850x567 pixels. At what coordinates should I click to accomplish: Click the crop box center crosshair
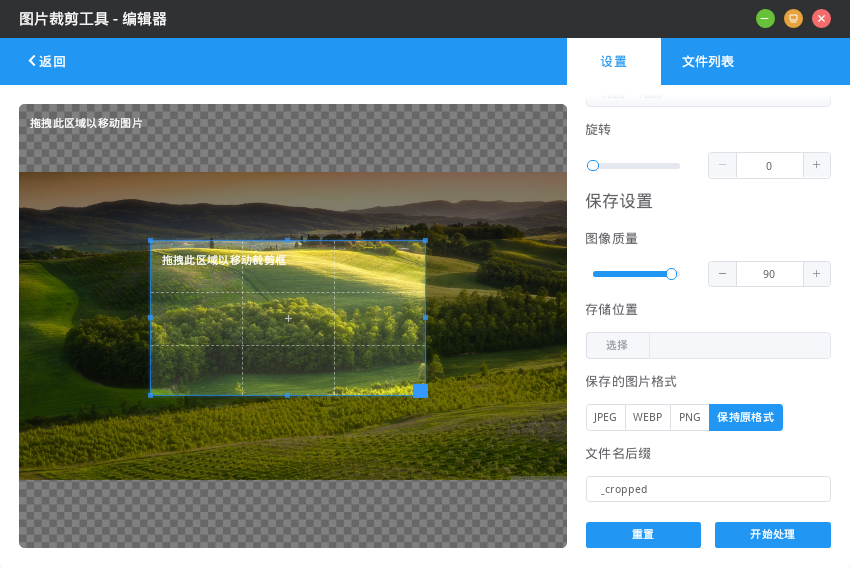coord(288,318)
